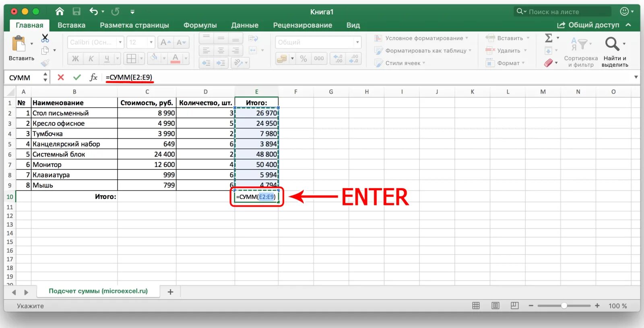Viewport: 644px width, 328px height.
Task: Cancel formula entry with red X
Action: [61, 77]
